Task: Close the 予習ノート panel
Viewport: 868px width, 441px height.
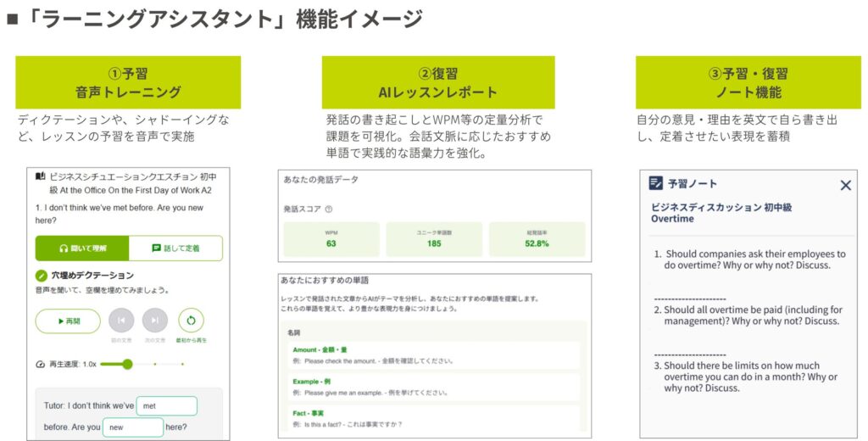Action: tap(845, 185)
